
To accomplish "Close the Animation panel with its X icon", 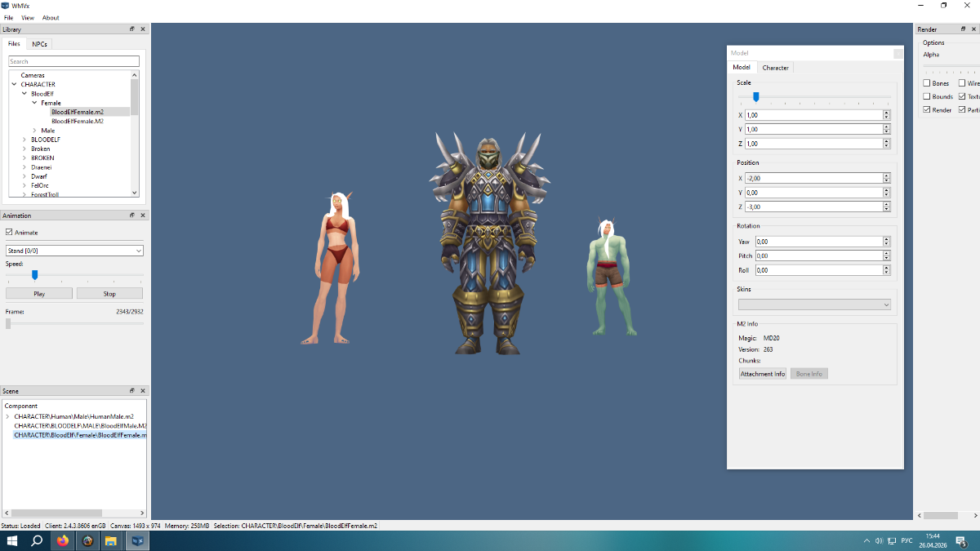I will (143, 216).
